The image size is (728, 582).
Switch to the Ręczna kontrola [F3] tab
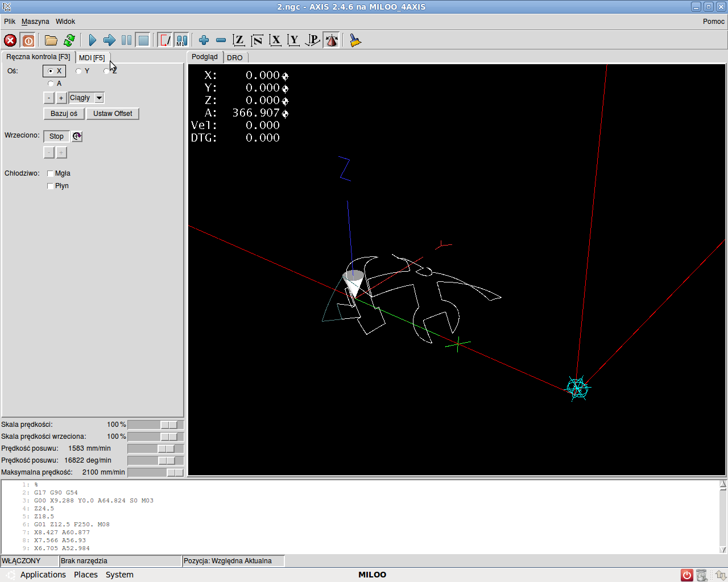[38, 57]
